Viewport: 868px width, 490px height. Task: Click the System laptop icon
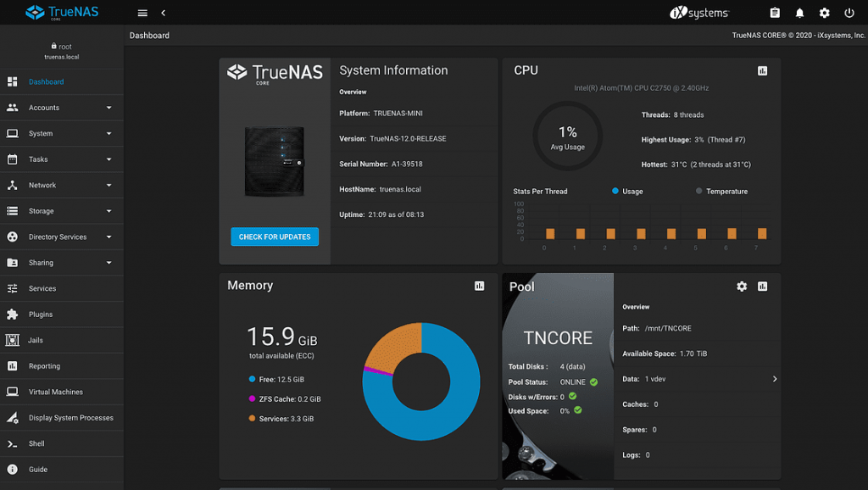pos(12,133)
